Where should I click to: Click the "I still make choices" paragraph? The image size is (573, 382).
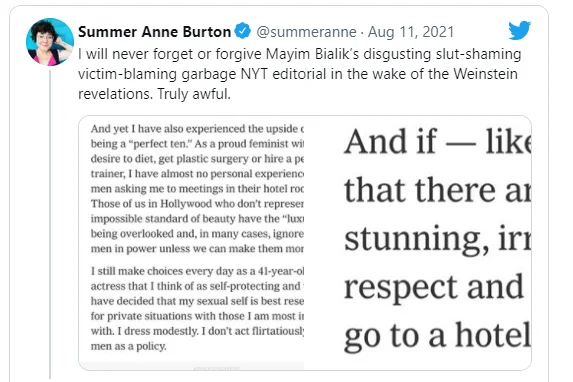click(x=197, y=308)
